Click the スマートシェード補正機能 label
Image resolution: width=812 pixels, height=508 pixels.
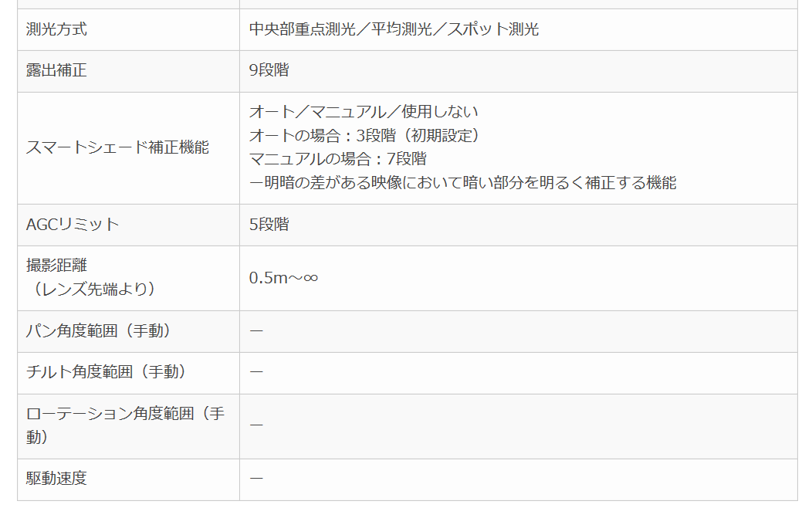(x=117, y=147)
